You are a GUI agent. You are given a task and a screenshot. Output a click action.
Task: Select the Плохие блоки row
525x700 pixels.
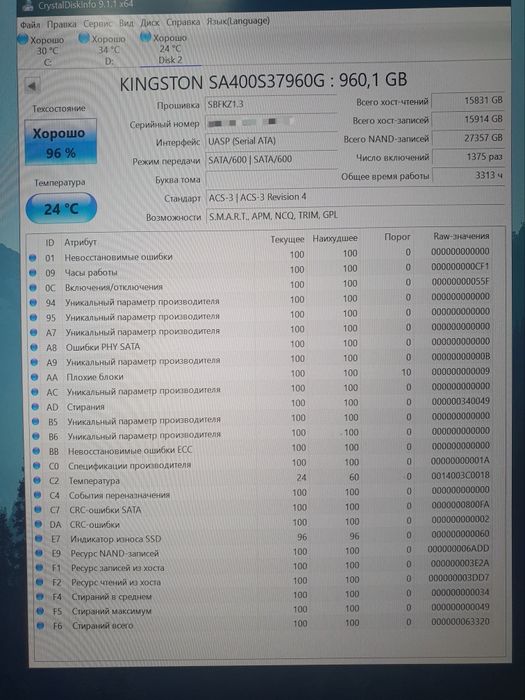point(262,375)
